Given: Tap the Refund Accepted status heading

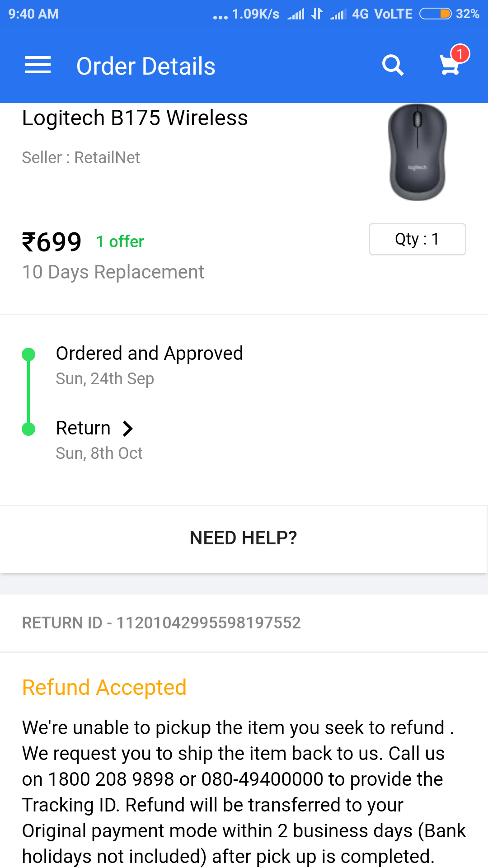Looking at the screenshot, I should pyautogui.click(x=104, y=688).
